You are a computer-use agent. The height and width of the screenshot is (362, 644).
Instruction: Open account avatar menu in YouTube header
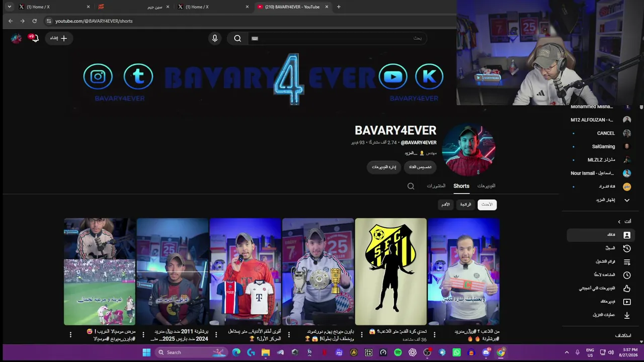coord(17,38)
